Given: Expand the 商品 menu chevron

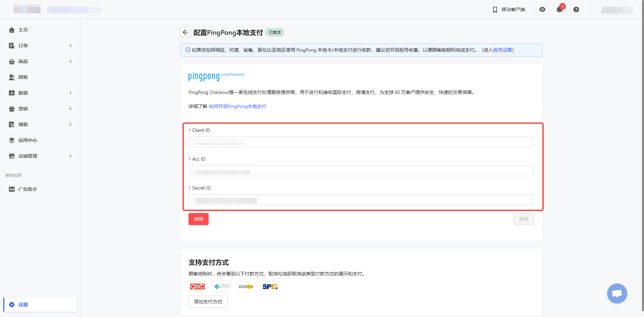Looking at the screenshot, I should point(70,61).
